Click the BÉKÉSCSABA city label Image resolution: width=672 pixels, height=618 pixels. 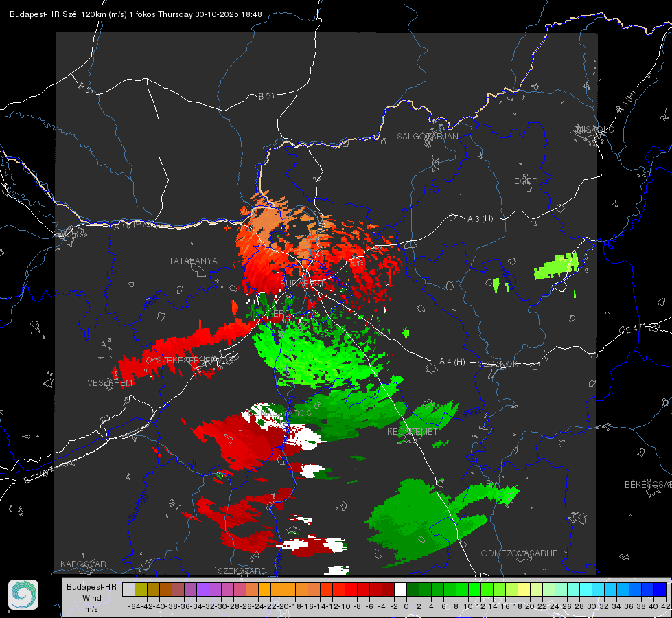click(x=648, y=485)
